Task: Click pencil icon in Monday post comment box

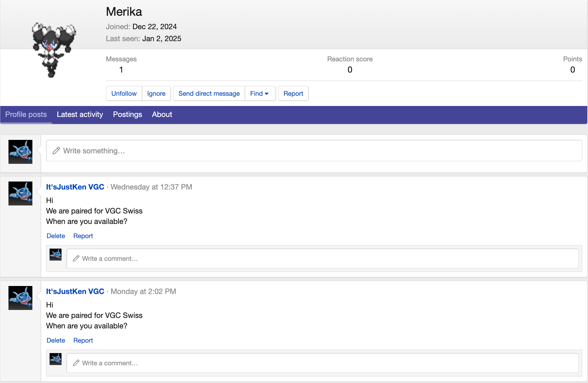Action: click(x=76, y=363)
